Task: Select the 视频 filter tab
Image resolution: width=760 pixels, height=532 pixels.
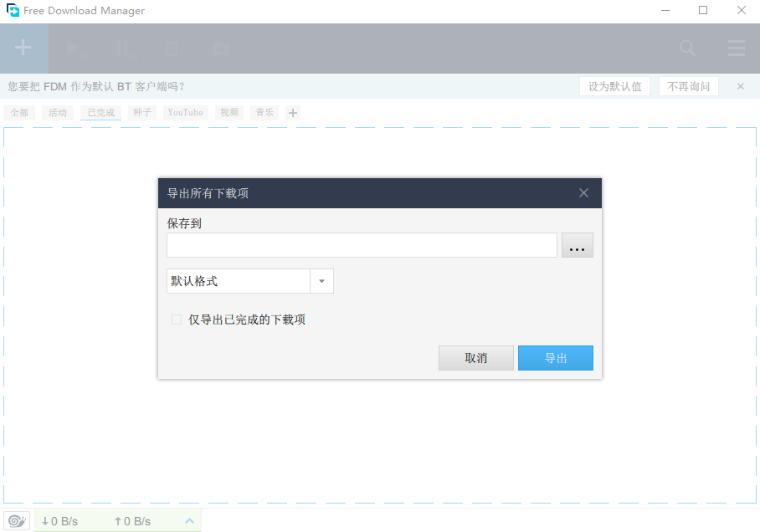Action: pyautogui.click(x=229, y=112)
